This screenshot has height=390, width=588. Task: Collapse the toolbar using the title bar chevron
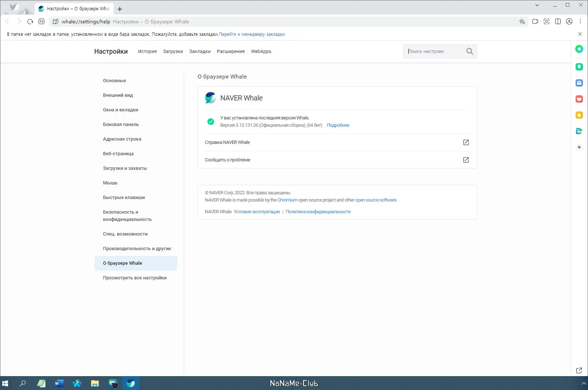(537, 5)
